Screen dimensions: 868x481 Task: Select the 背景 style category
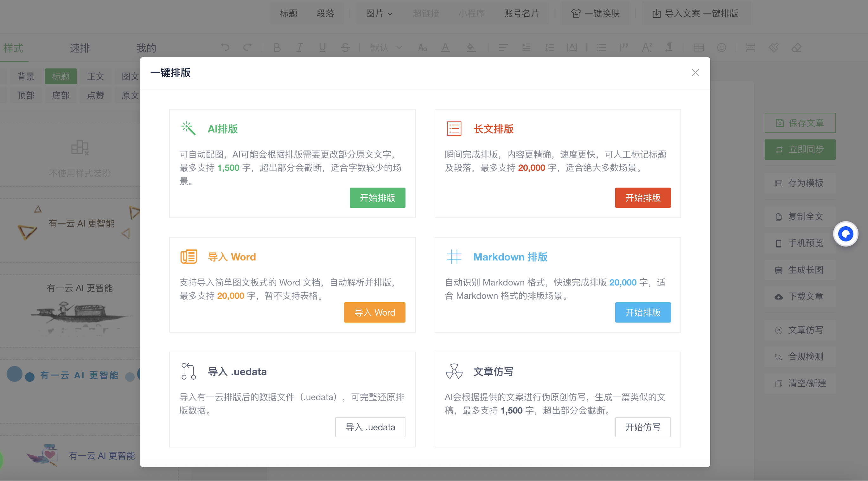(x=26, y=76)
